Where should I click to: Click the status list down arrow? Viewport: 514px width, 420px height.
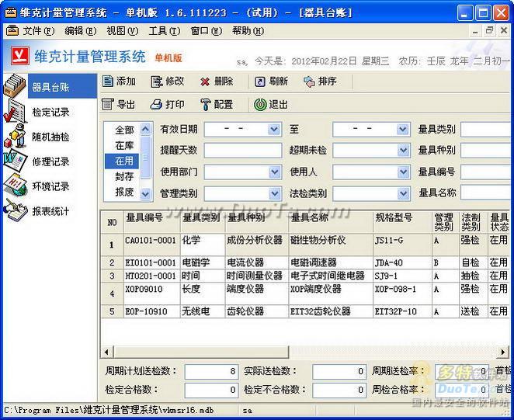click(145, 194)
